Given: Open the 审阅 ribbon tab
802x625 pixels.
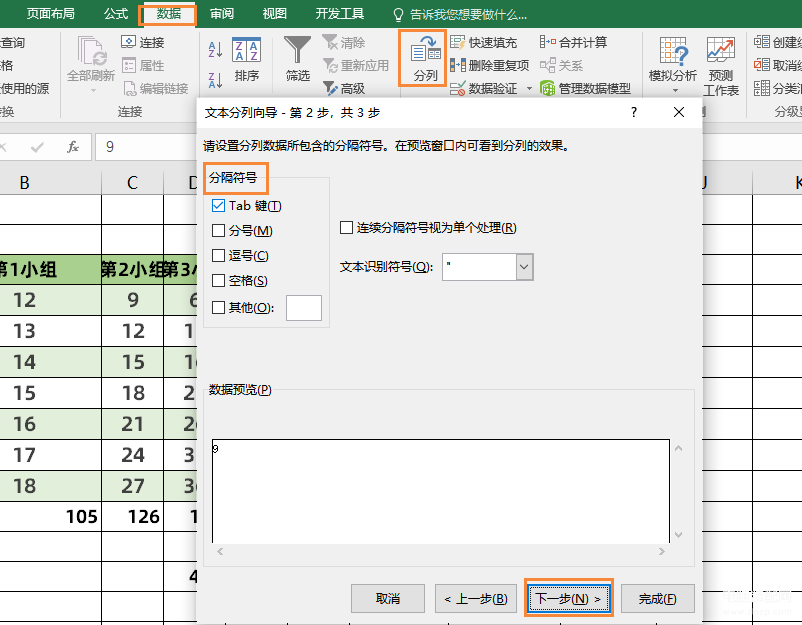Looking at the screenshot, I should coord(221,14).
